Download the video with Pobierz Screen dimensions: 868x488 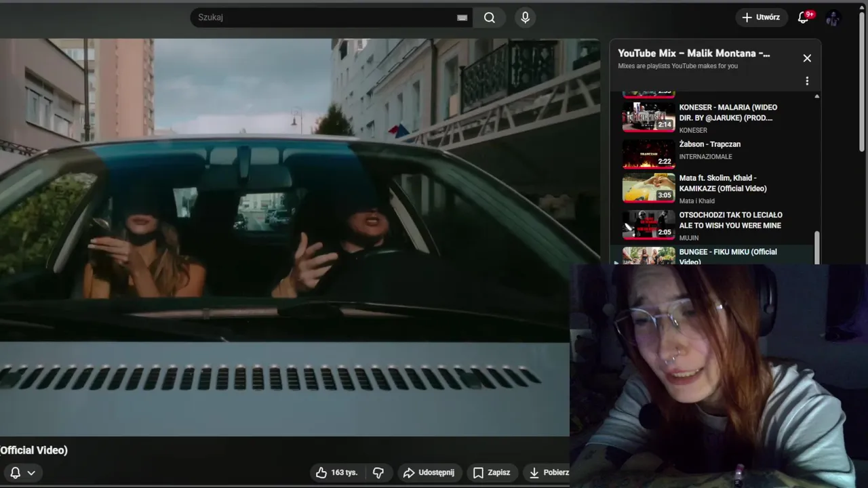point(548,472)
